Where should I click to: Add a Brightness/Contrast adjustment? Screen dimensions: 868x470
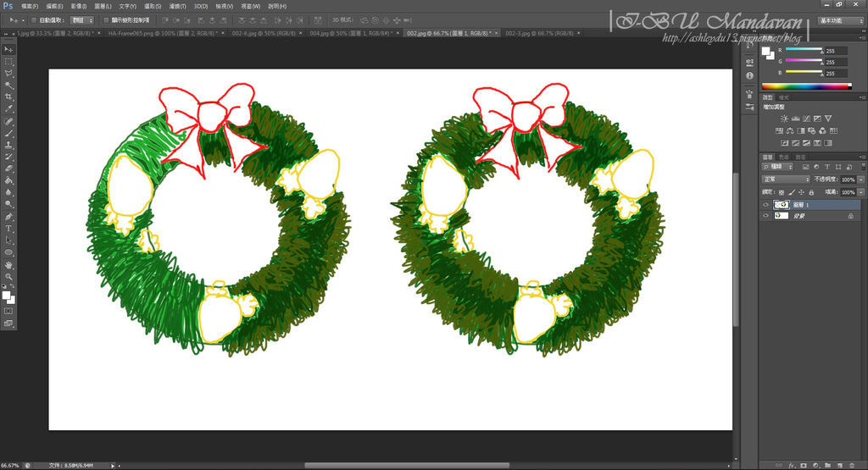click(x=784, y=118)
